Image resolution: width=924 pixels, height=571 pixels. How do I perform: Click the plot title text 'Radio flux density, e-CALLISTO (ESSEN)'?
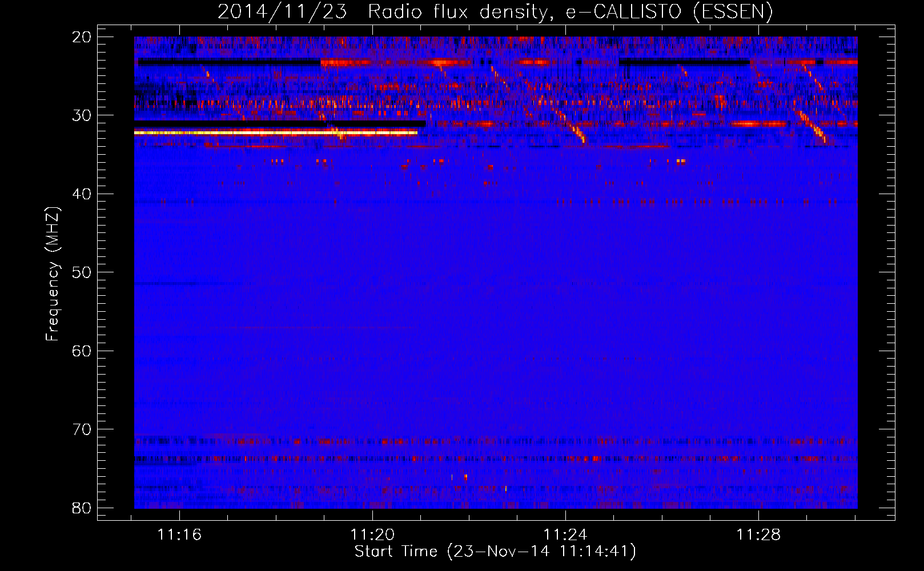(571, 11)
